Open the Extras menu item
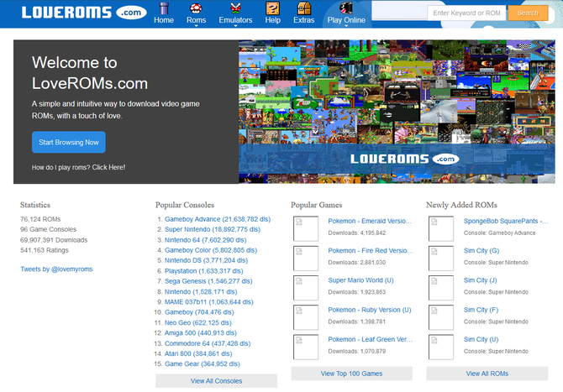This screenshot has width=563, height=392. pos(303,20)
